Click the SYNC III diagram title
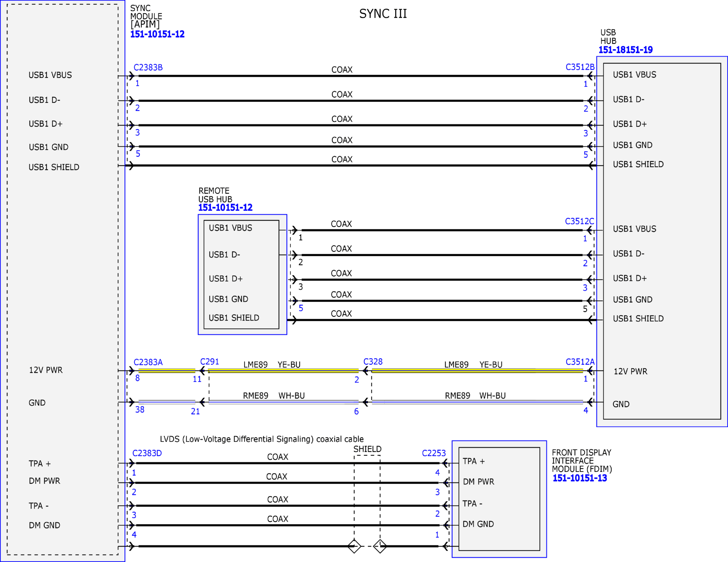This screenshot has width=728, height=562. pyautogui.click(x=383, y=14)
